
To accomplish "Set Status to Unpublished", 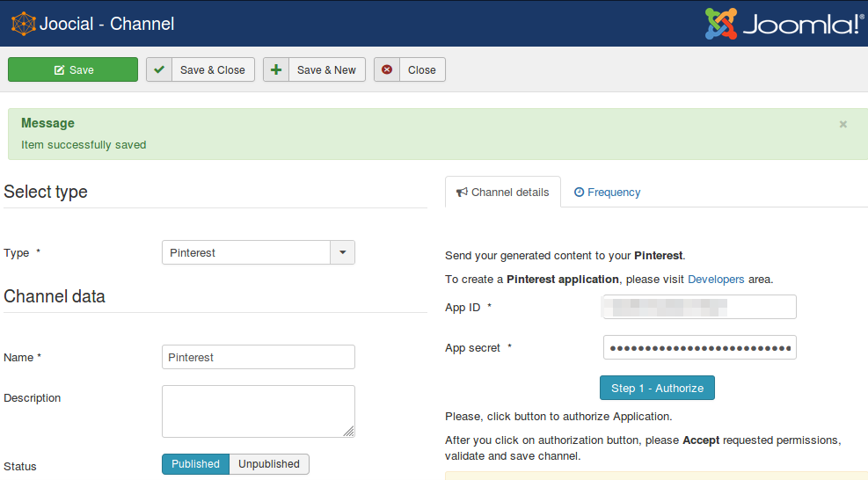I will (x=269, y=464).
